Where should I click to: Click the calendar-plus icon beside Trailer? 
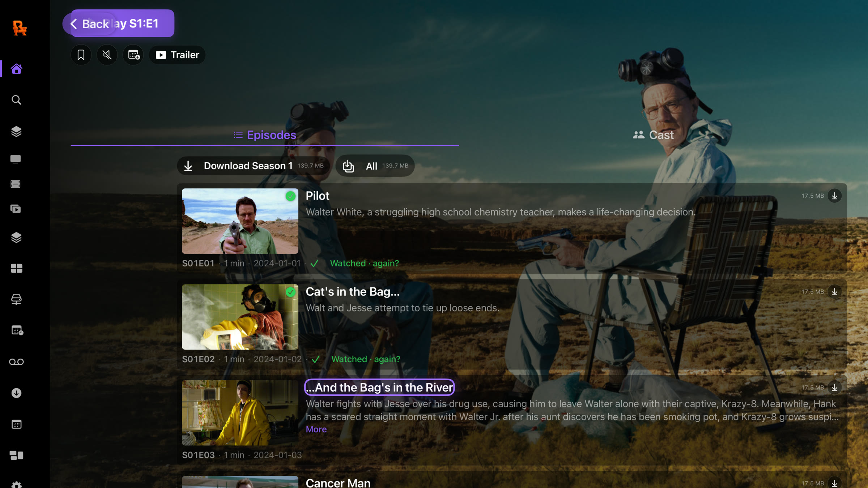(x=133, y=55)
